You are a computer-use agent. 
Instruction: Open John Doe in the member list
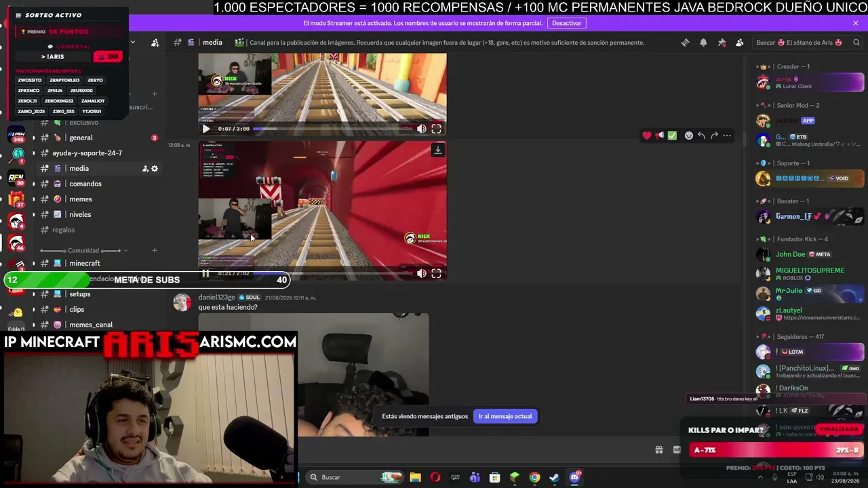[x=810, y=255]
